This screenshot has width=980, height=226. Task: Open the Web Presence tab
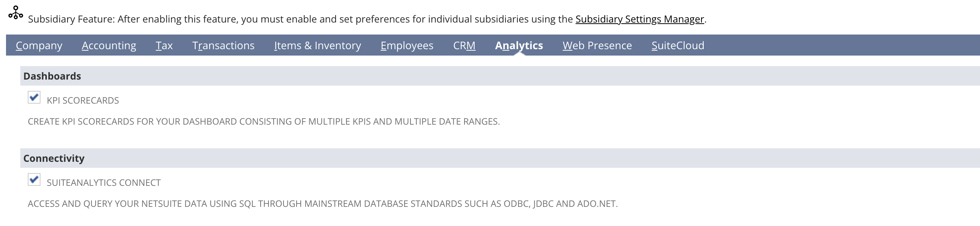point(597,45)
